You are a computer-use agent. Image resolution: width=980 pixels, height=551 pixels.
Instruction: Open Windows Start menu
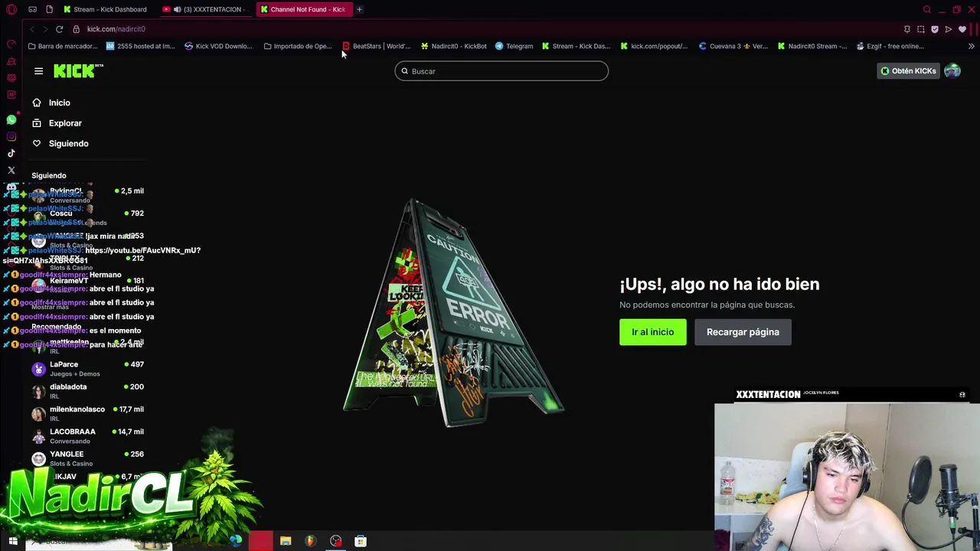click(13, 541)
